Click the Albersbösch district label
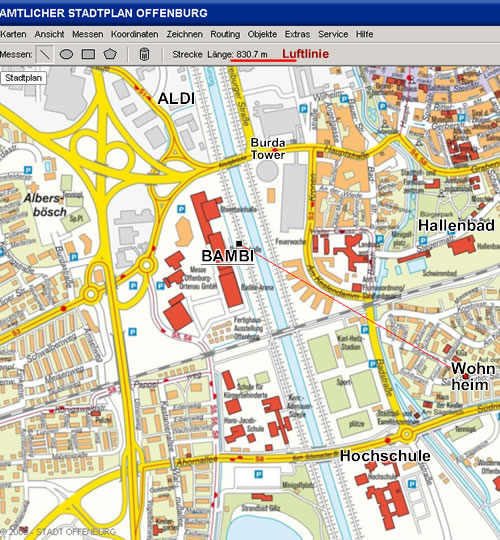 coord(45,205)
